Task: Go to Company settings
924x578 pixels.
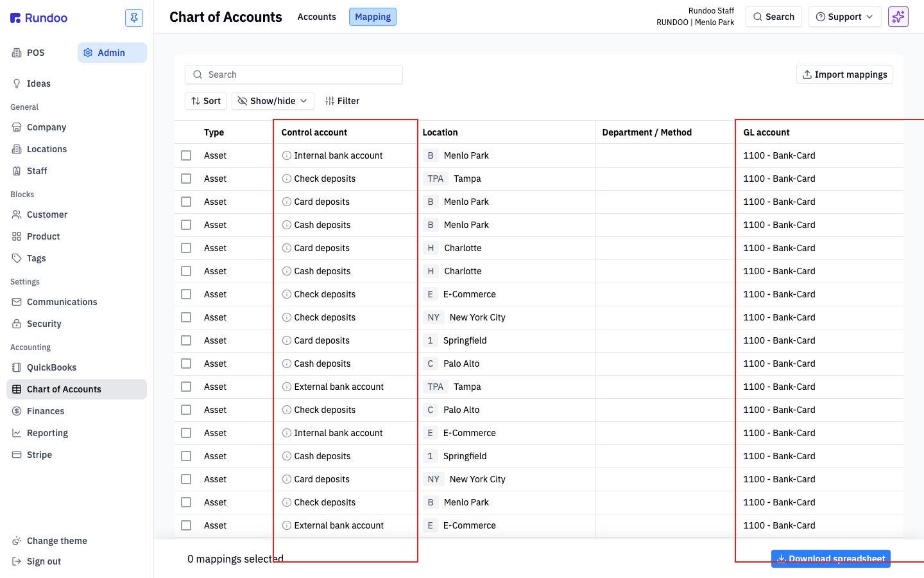Action: 76,127
